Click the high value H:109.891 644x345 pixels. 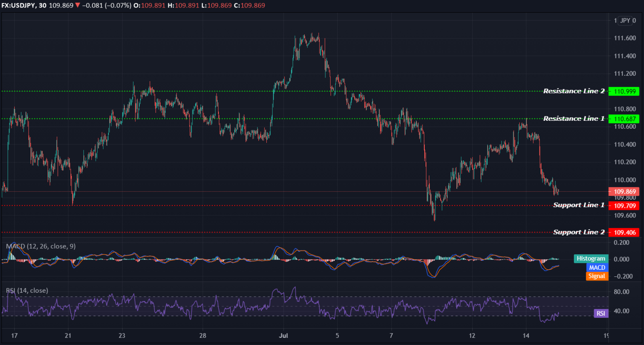click(x=184, y=6)
